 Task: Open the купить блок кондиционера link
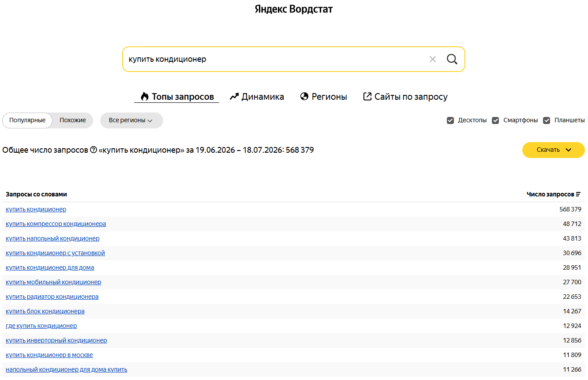click(45, 311)
